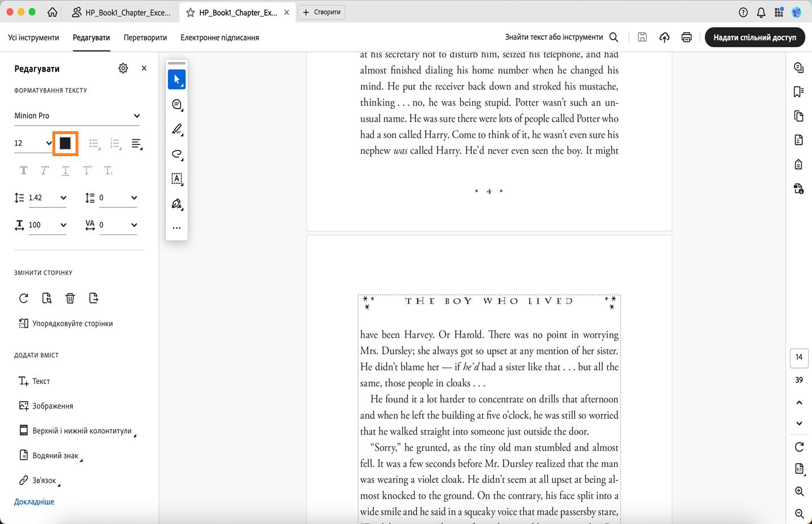Image resolution: width=812 pixels, height=524 pixels.
Task: Rotate the page in Edit panel
Action: 24,298
